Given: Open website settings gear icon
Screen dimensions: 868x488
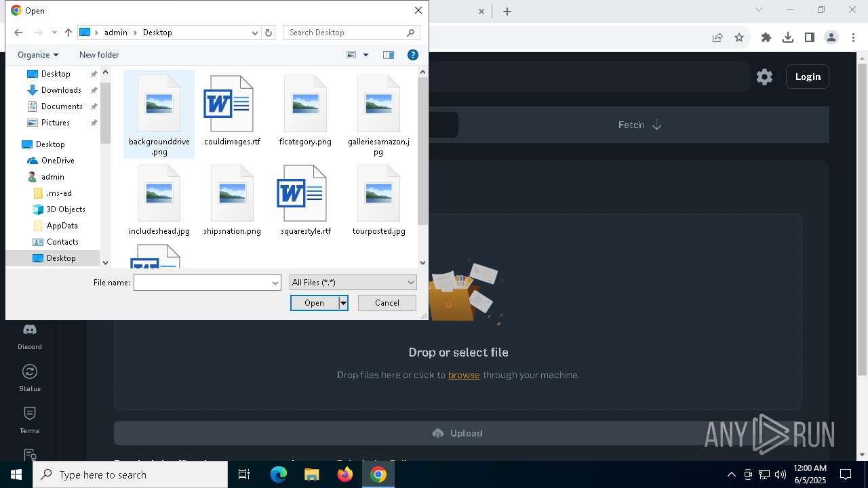Looking at the screenshot, I should (x=764, y=77).
